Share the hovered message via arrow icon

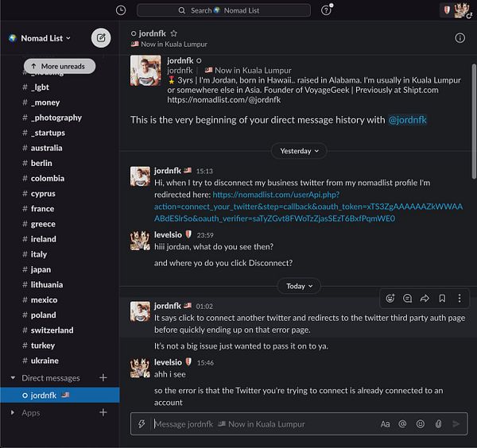[x=425, y=299]
